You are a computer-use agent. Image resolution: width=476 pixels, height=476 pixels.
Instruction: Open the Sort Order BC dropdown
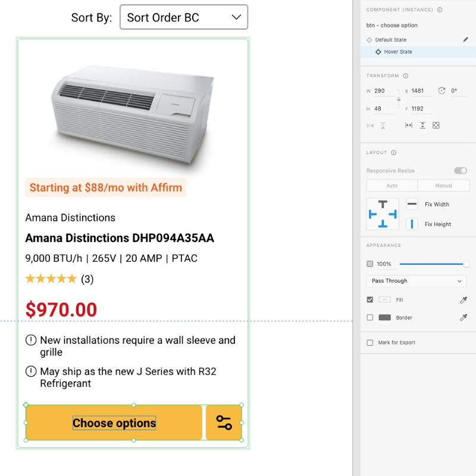click(183, 17)
